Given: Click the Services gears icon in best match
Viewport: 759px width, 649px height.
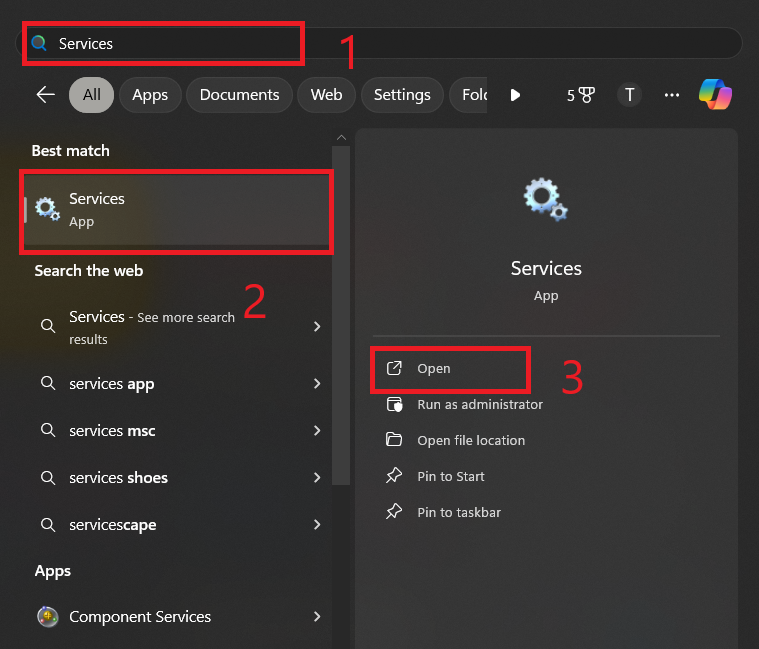Looking at the screenshot, I should coord(47,209).
